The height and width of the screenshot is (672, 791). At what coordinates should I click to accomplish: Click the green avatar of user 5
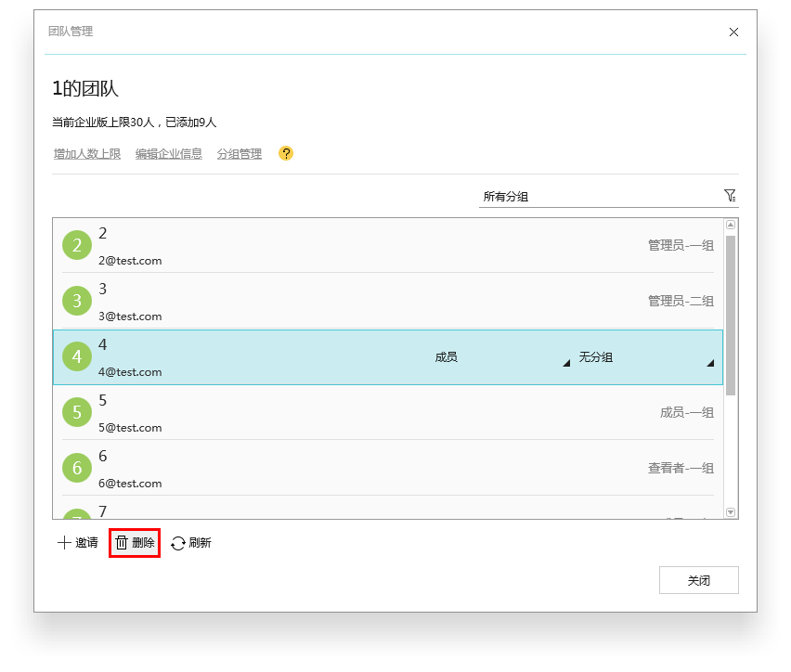click(77, 412)
